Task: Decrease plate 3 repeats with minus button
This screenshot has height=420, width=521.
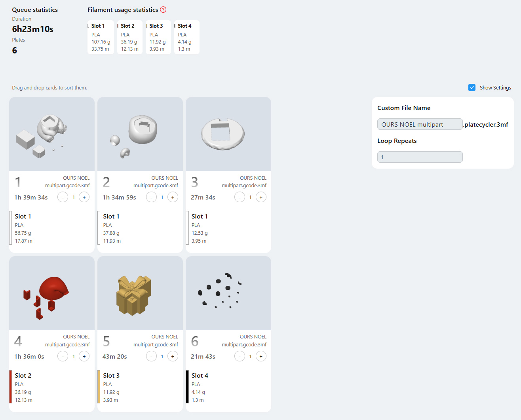Action: [240, 197]
